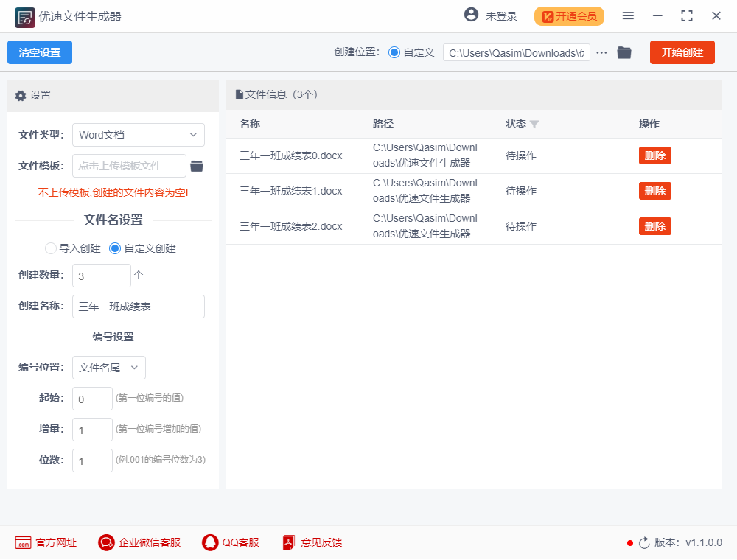The width and height of the screenshot is (737, 560).
Task: Increase 创建数量 using the stepper arrow
Action: pos(137,275)
